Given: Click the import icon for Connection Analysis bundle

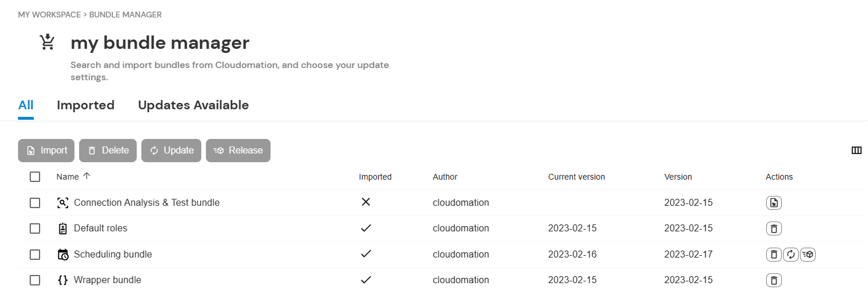Looking at the screenshot, I should pyautogui.click(x=774, y=203).
